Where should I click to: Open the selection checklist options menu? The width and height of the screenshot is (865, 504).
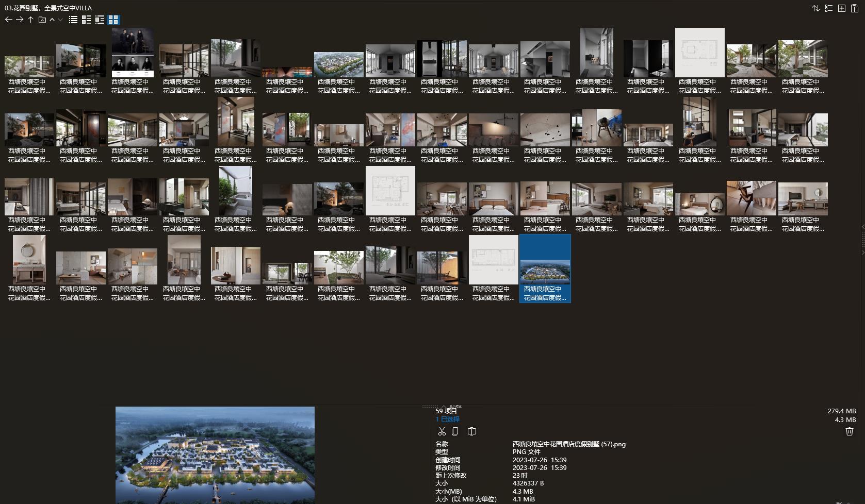tap(829, 8)
